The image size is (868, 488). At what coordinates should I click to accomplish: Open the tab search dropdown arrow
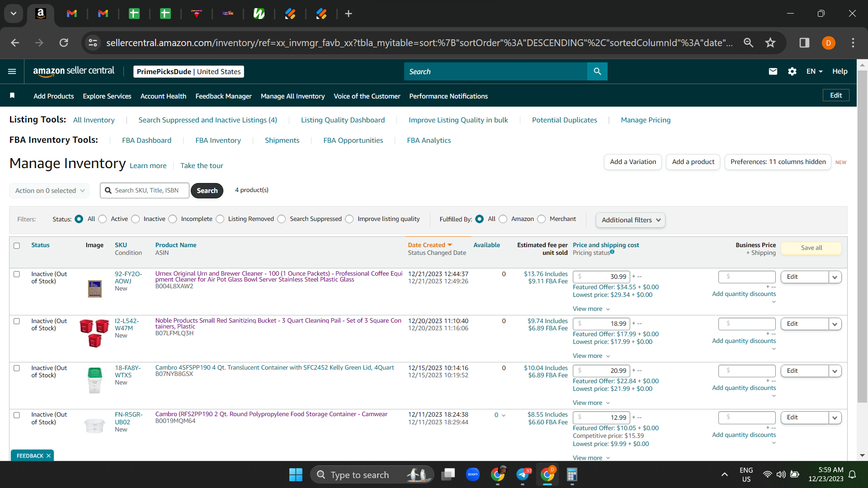point(14,14)
